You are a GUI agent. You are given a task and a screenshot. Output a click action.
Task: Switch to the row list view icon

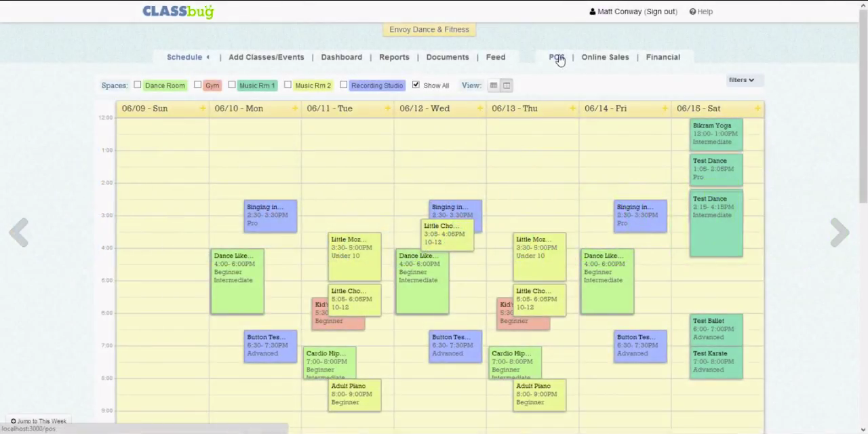tap(494, 85)
